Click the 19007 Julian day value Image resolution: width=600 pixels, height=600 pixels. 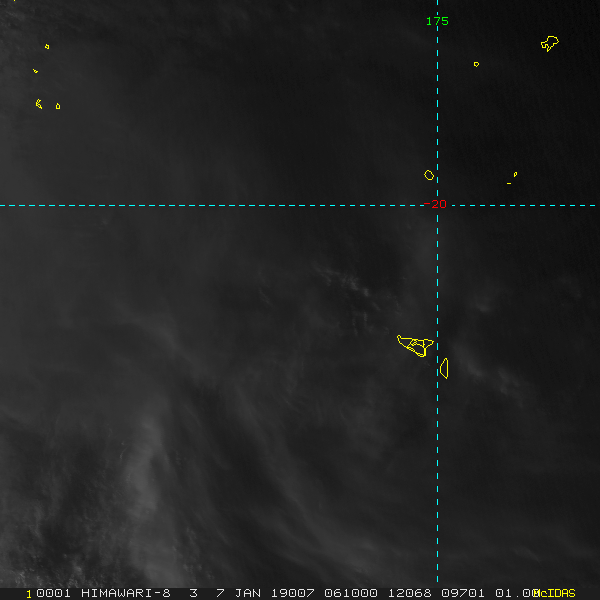pos(293,593)
